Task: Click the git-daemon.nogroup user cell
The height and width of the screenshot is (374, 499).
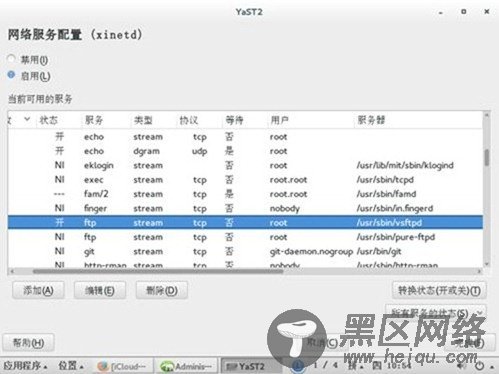Action: click(311, 251)
